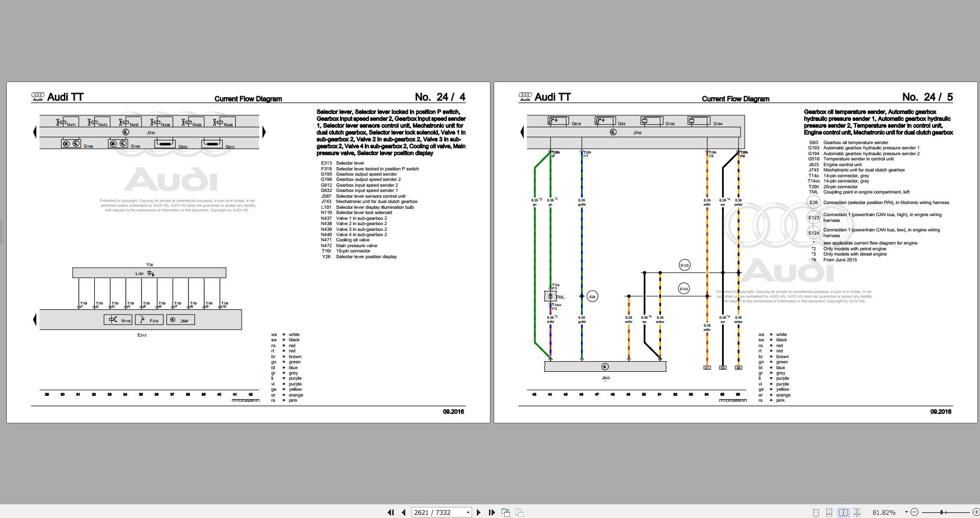Click the left arrow beside J743 on page 24/4
This screenshot has height=518, width=980.
(x=35, y=132)
